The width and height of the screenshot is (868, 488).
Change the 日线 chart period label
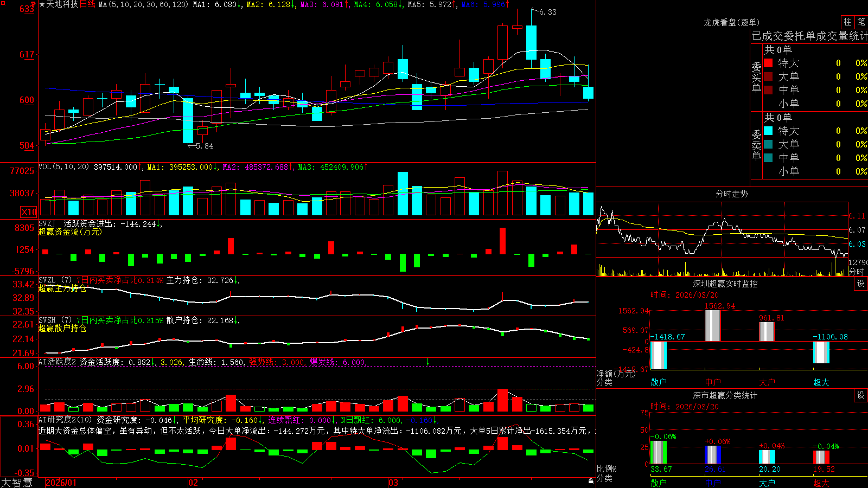[x=88, y=4]
